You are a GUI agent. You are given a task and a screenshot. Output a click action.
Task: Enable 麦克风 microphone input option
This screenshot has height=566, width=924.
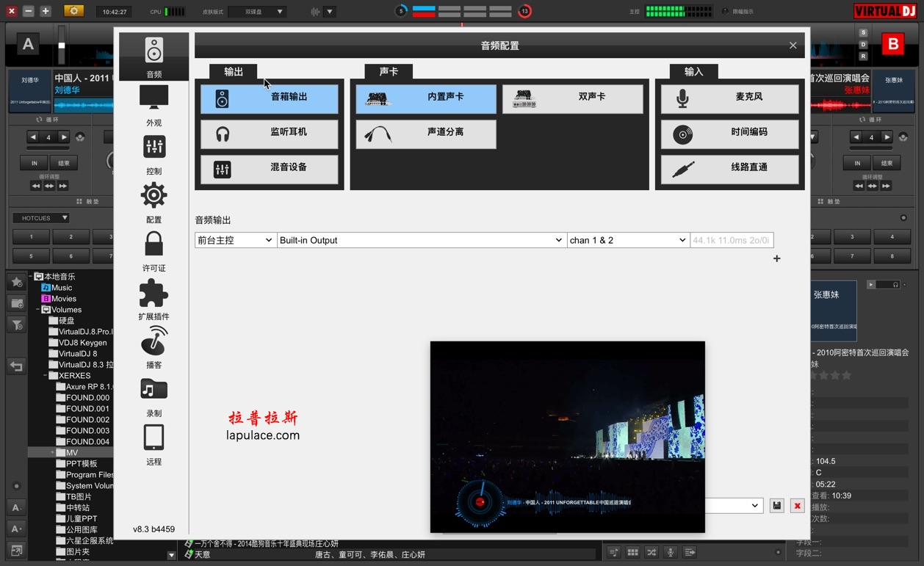pyautogui.click(x=729, y=98)
